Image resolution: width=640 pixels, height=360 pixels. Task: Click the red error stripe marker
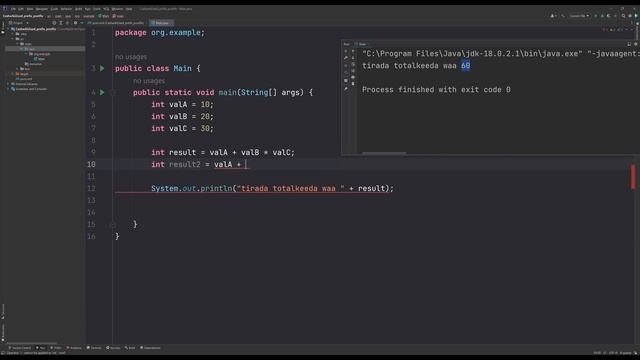pyautogui.click(x=633, y=176)
